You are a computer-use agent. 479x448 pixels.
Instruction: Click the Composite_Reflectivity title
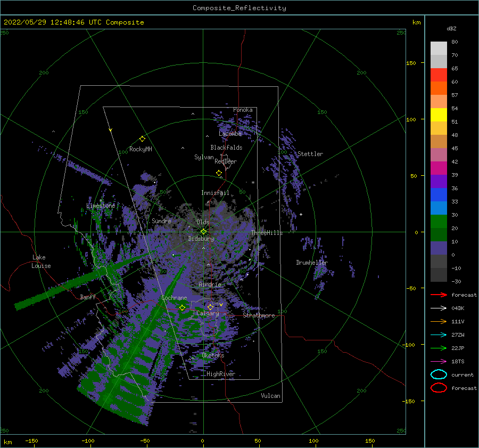tap(240, 8)
